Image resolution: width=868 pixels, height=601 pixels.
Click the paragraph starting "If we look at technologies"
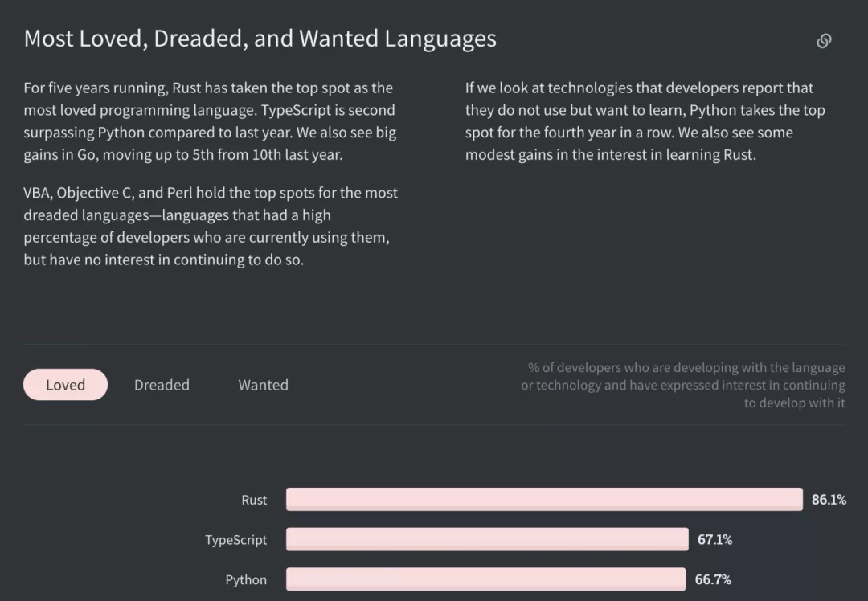(x=645, y=121)
